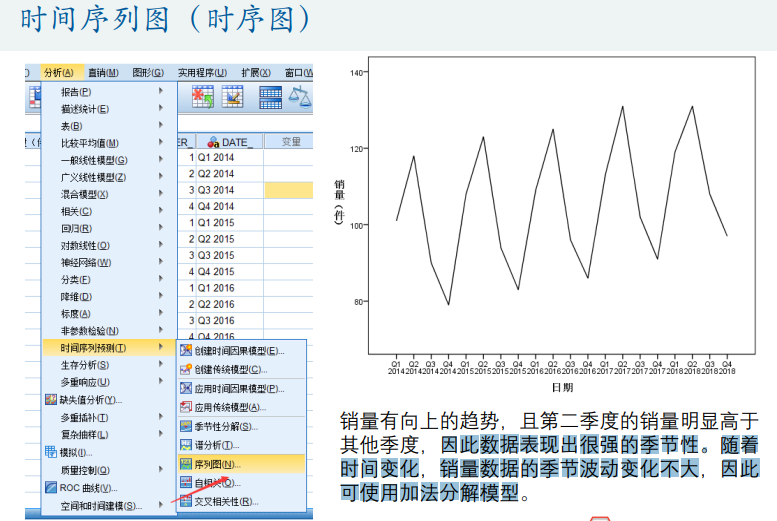The height and width of the screenshot is (521, 777).
Task: Choose 创建传统模型 menu entry
Action: coord(230,370)
